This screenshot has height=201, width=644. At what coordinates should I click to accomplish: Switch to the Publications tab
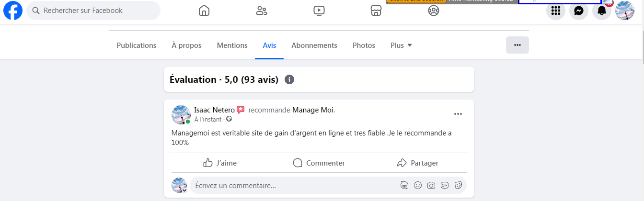137,45
